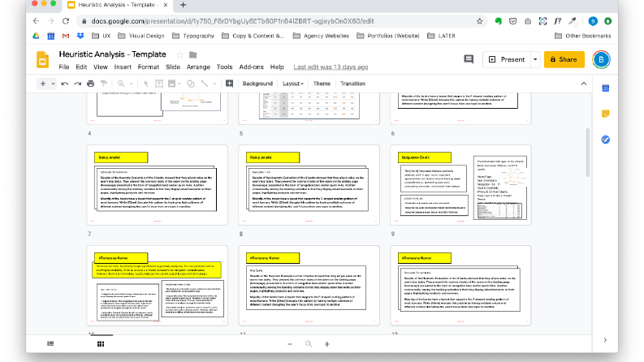Select slide 11 thumbnail
Screen dimensions: 644x362
tap(309, 285)
